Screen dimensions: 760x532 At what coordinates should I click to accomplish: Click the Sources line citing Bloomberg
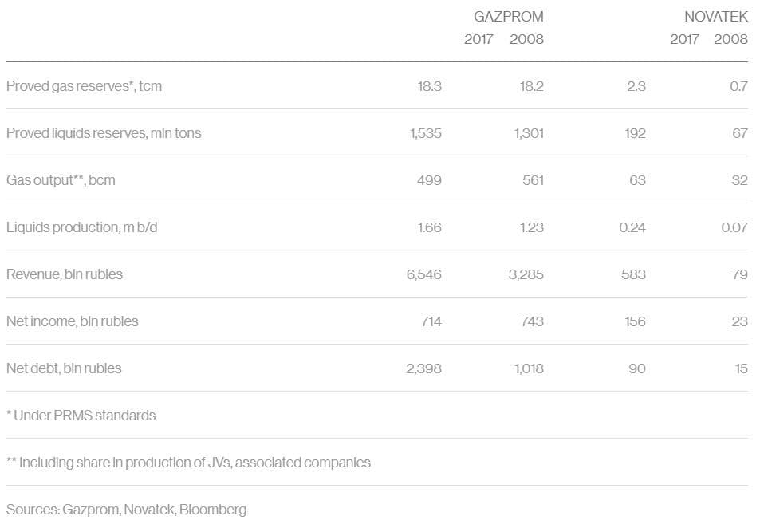tap(127, 510)
